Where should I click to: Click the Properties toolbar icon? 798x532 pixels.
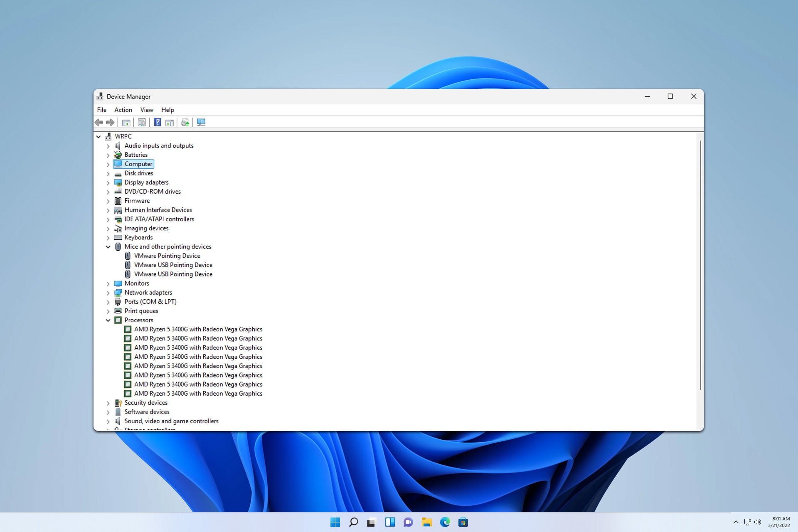point(142,122)
